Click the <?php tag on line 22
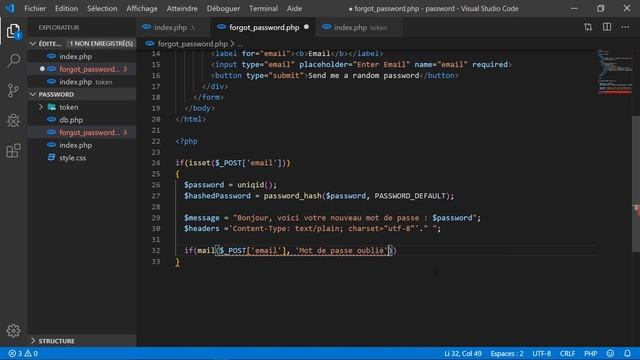Screen dimensions: 640x360 click(x=187, y=141)
